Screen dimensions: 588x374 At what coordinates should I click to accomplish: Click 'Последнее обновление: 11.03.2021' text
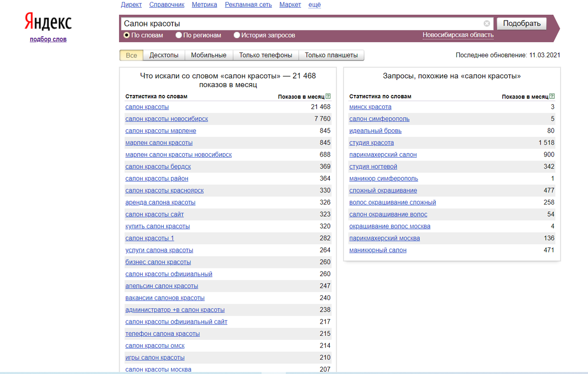508,55
